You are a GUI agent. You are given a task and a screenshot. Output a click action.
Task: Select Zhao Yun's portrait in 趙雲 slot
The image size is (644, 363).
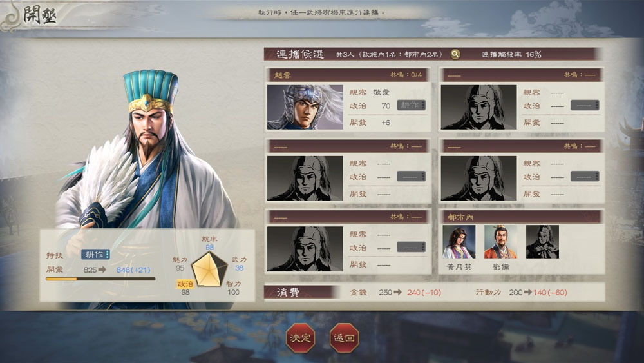(x=305, y=107)
